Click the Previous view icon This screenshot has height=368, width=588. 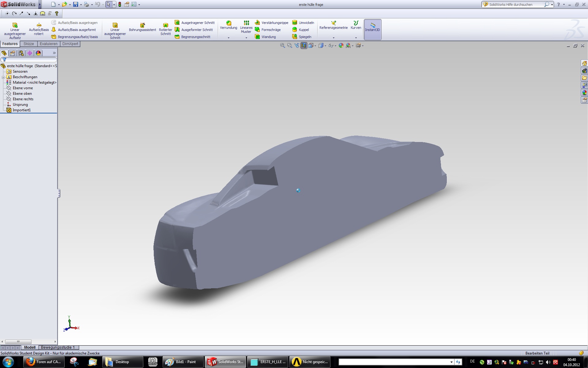pyautogui.click(x=296, y=45)
